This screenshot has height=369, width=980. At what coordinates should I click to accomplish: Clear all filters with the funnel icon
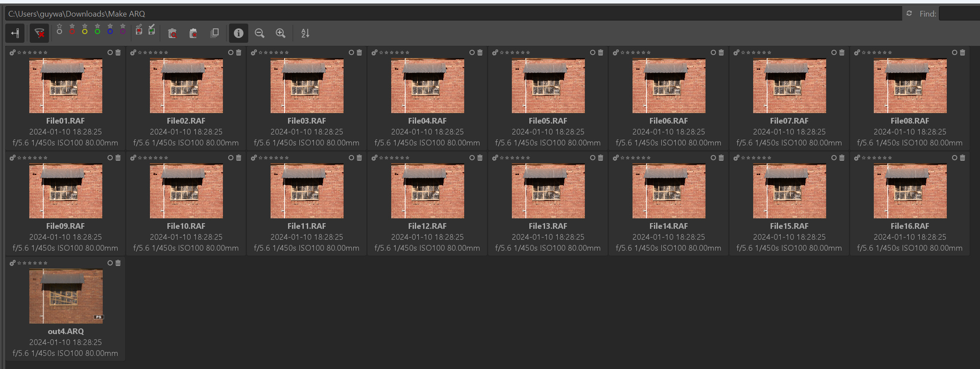coord(39,33)
